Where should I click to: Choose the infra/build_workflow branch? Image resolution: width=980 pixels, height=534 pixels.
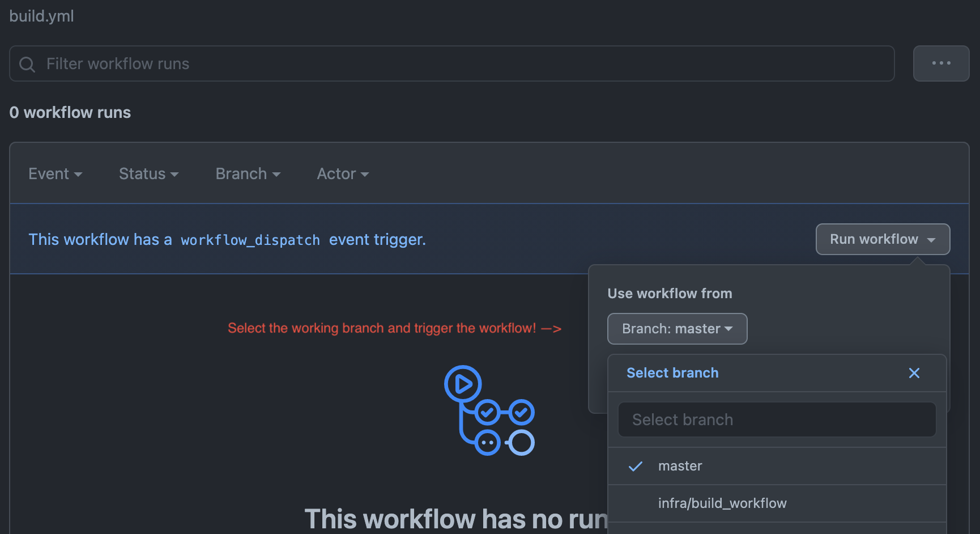click(722, 503)
